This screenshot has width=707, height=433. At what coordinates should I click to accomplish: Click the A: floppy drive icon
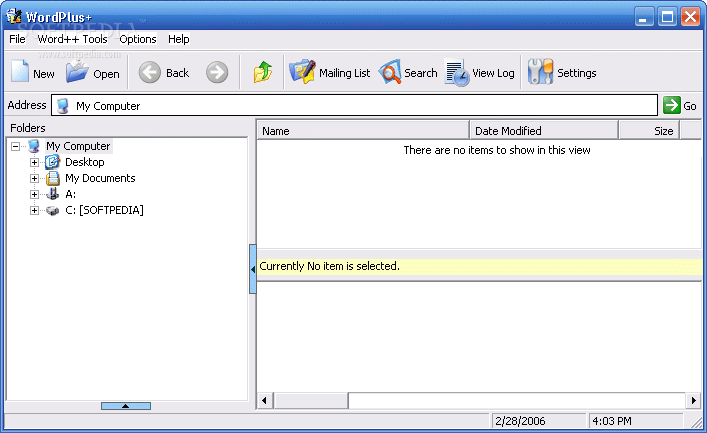(x=52, y=194)
